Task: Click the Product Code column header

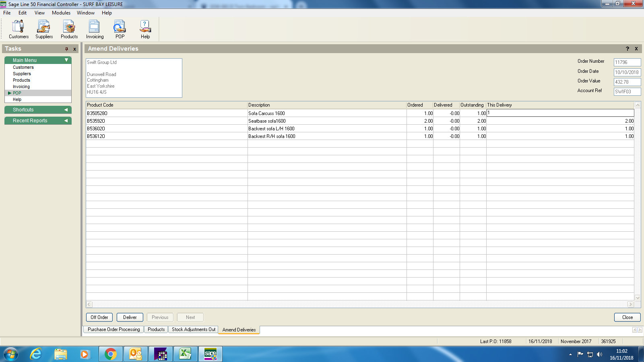Action: 167,105
